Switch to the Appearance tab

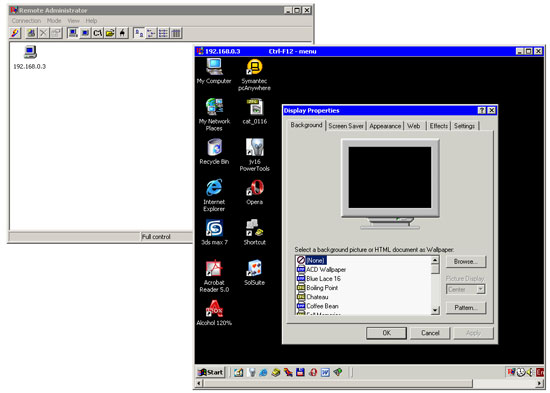tap(385, 126)
